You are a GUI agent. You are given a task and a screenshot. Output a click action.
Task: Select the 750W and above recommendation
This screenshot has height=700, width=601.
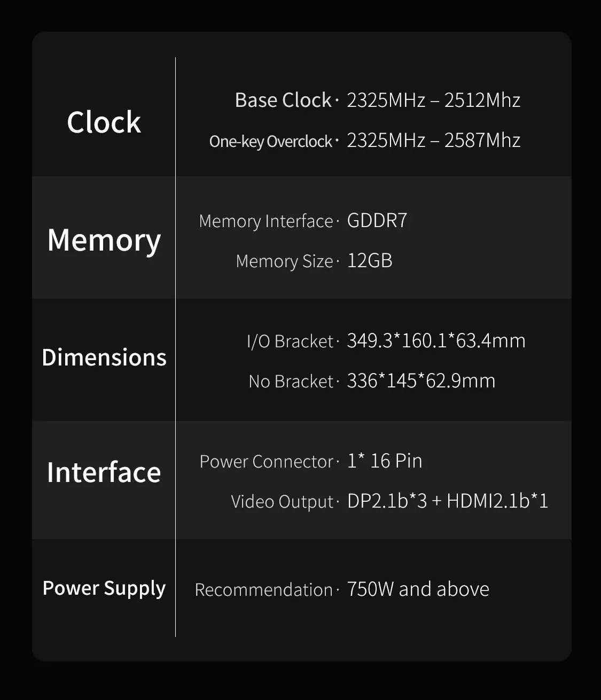coord(418,589)
